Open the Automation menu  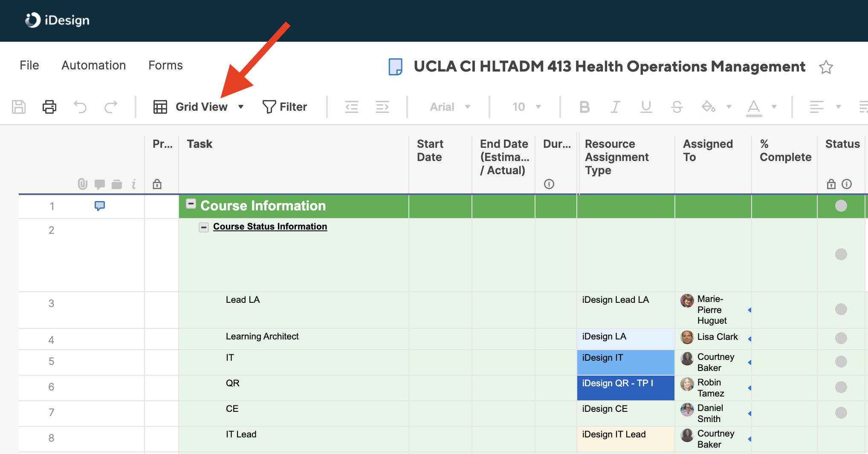[94, 65]
